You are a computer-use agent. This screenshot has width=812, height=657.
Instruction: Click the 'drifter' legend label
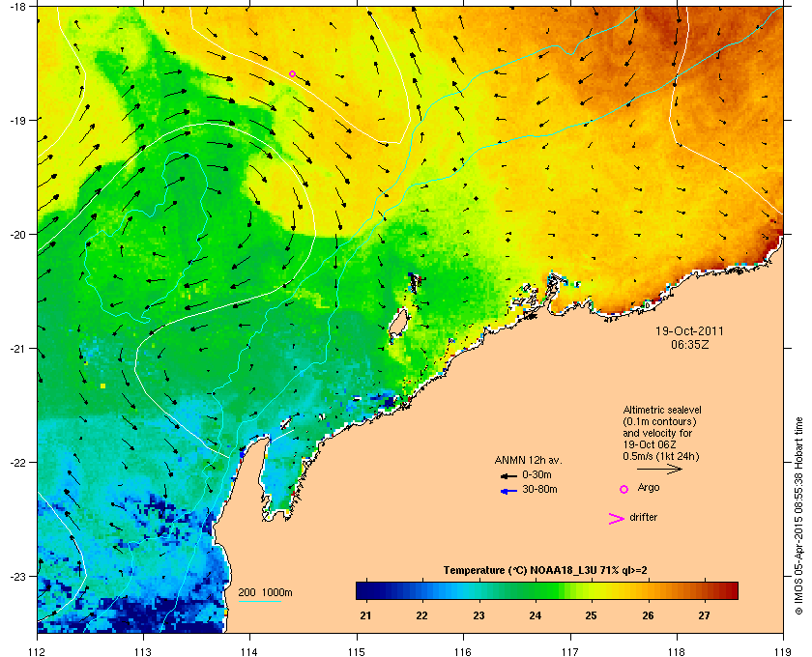coord(643,517)
